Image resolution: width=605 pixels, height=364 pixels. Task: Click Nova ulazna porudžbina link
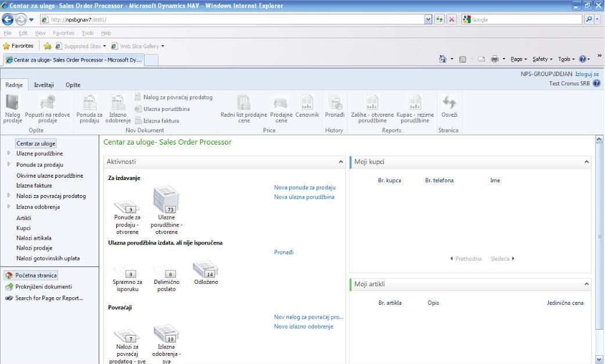(304, 197)
